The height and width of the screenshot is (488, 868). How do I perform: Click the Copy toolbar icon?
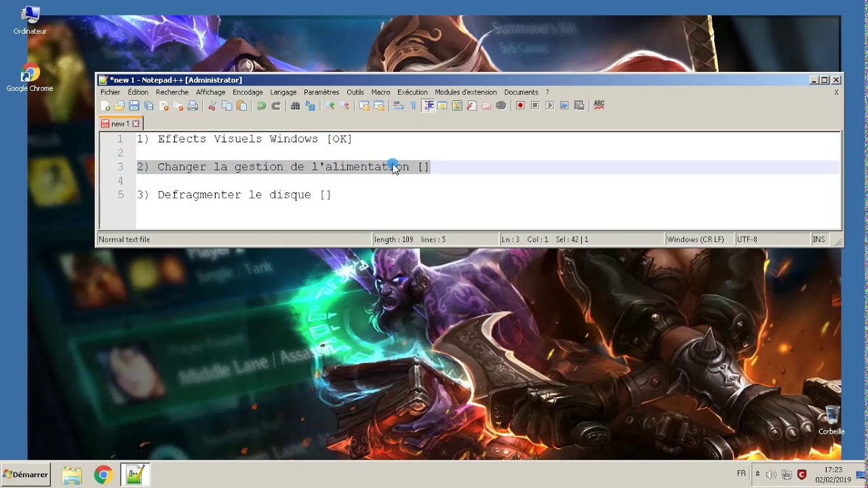tap(227, 106)
